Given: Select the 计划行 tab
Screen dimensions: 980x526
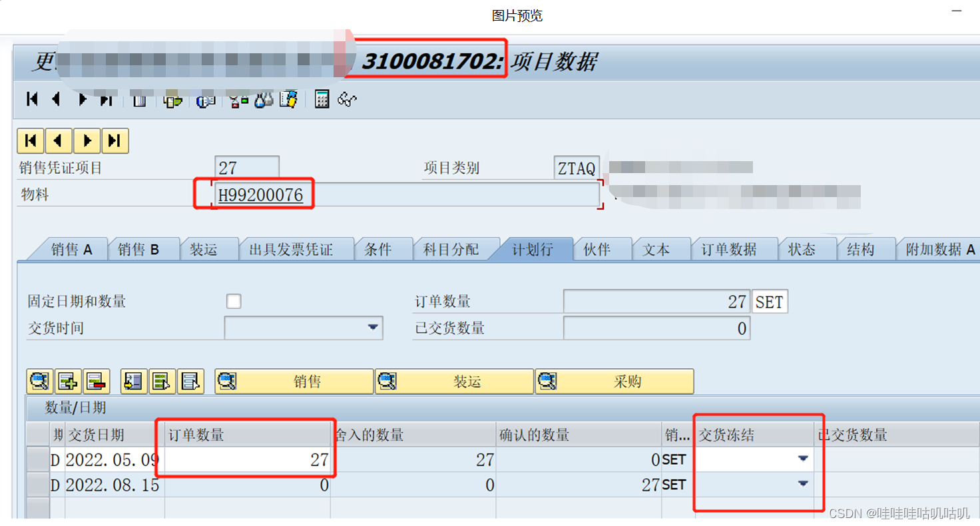Looking at the screenshot, I should tap(532, 250).
